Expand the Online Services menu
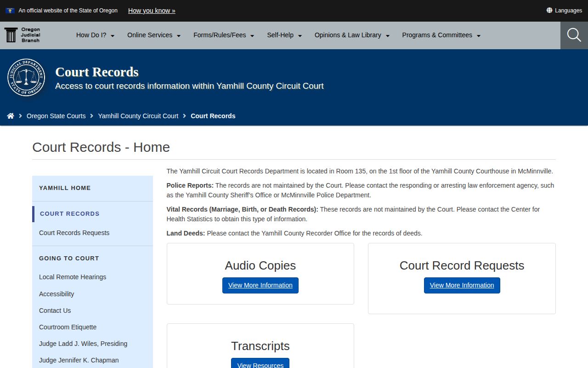Viewport: 588px width, 368px height. [154, 35]
